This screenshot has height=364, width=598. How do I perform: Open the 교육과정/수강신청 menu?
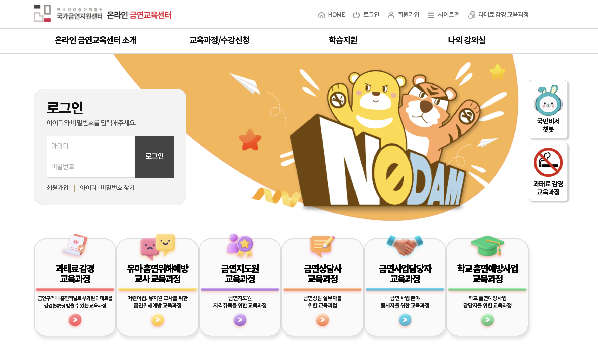[x=219, y=40]
